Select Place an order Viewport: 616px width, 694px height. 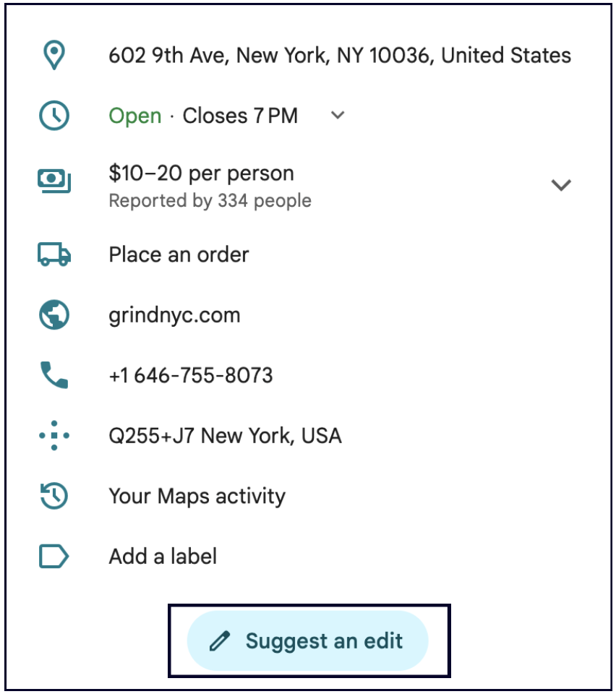click(x=179, y=254)
